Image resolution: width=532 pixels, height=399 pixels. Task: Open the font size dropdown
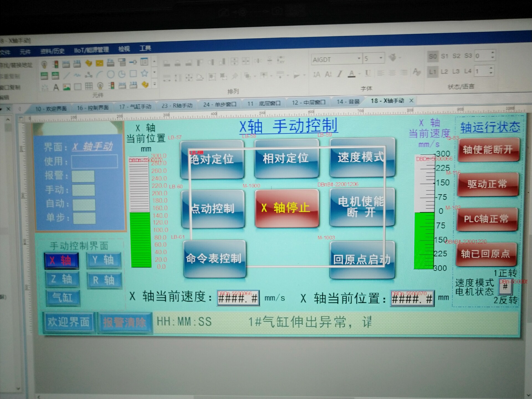[x=381, y=58]
